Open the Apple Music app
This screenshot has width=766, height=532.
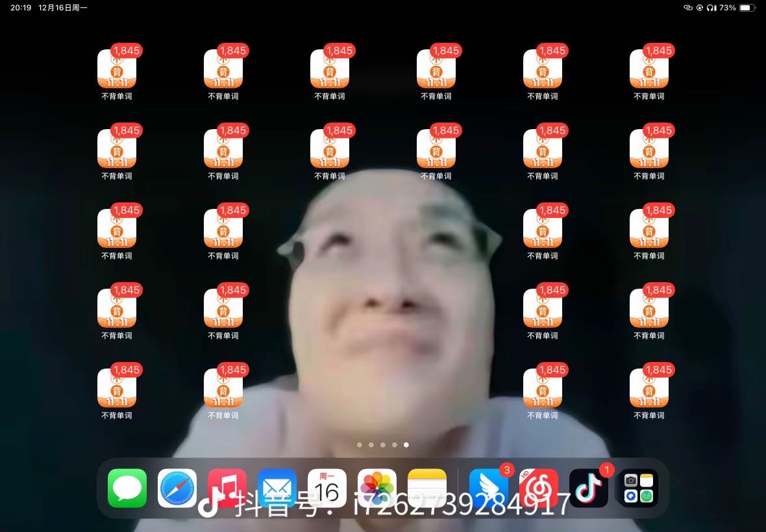pyautogui.click(x=227, y=488)
